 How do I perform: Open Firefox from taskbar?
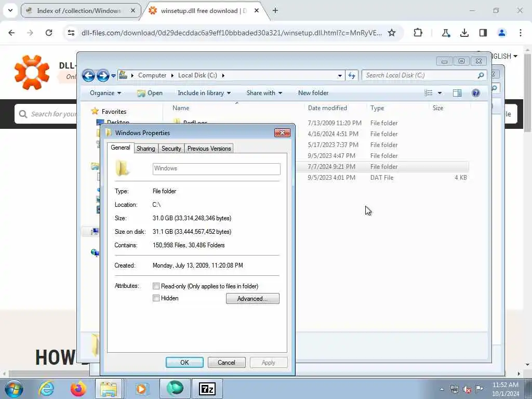78,389
